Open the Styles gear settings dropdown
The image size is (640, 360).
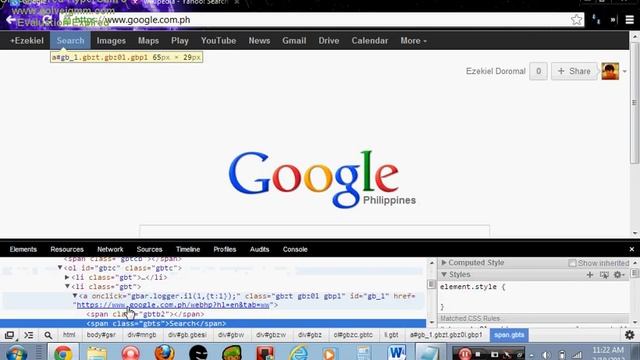click(x=619, y=275)
